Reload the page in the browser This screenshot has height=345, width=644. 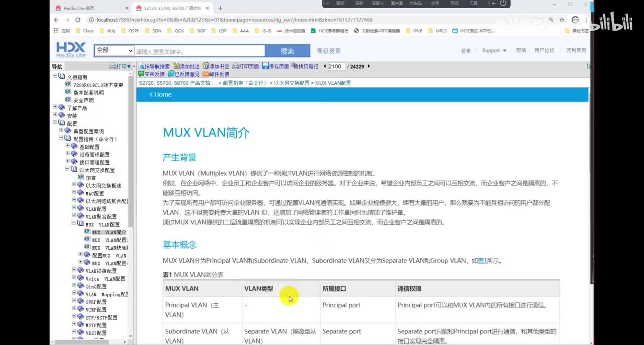78,20
